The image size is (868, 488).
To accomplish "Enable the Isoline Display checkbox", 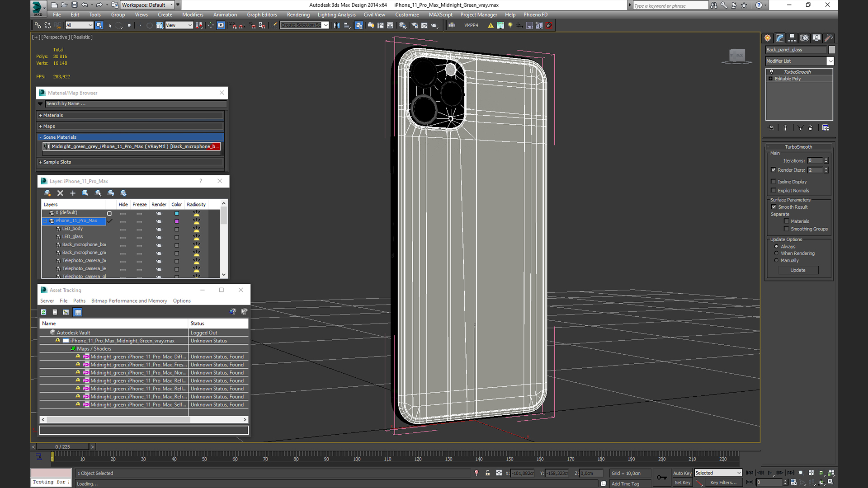I will click(x=774, y=182).
